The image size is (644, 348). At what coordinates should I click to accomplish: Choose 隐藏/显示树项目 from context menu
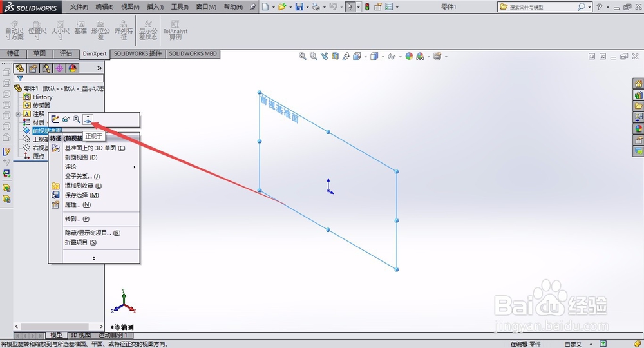point(92,233)
